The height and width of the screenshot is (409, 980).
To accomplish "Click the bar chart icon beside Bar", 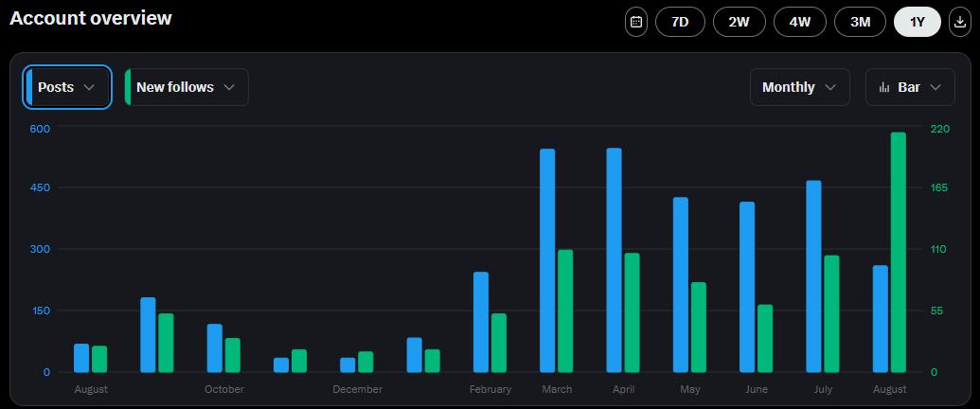I will point(883,87).
